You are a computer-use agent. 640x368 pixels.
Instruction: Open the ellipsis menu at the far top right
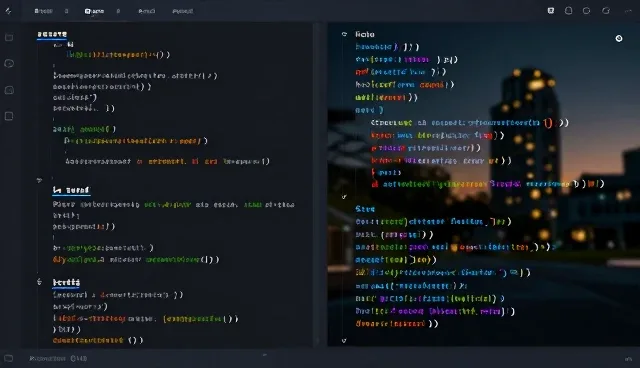[628, 11]
